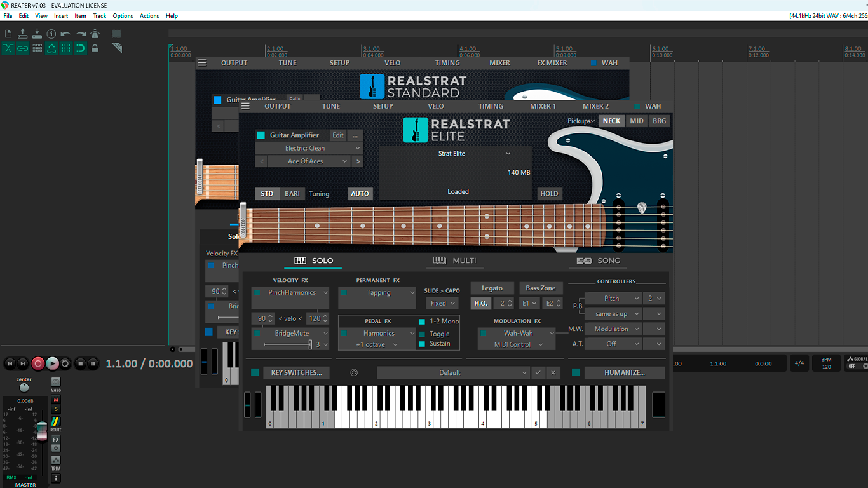Go to project end transport button
The width and height of the screenshot is (868, 488).
click(x=23, y=363)
